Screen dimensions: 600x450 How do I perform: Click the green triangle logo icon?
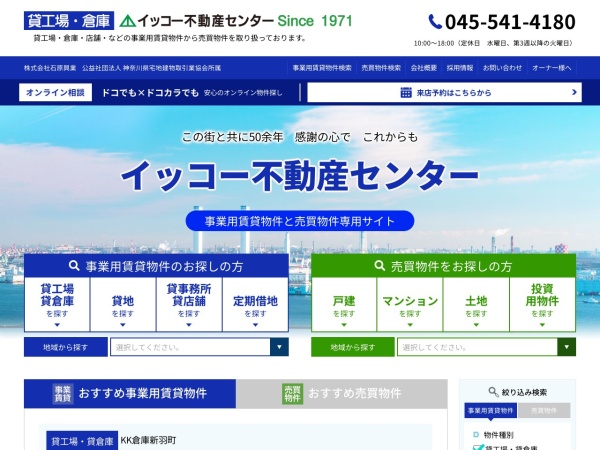click(x=127, y=21)
